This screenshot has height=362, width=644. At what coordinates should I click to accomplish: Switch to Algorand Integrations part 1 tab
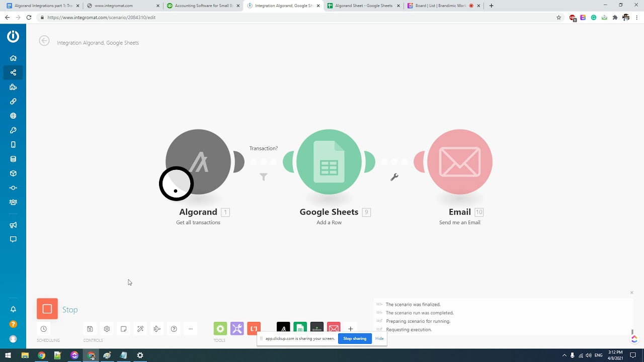[x=42, y=6]
